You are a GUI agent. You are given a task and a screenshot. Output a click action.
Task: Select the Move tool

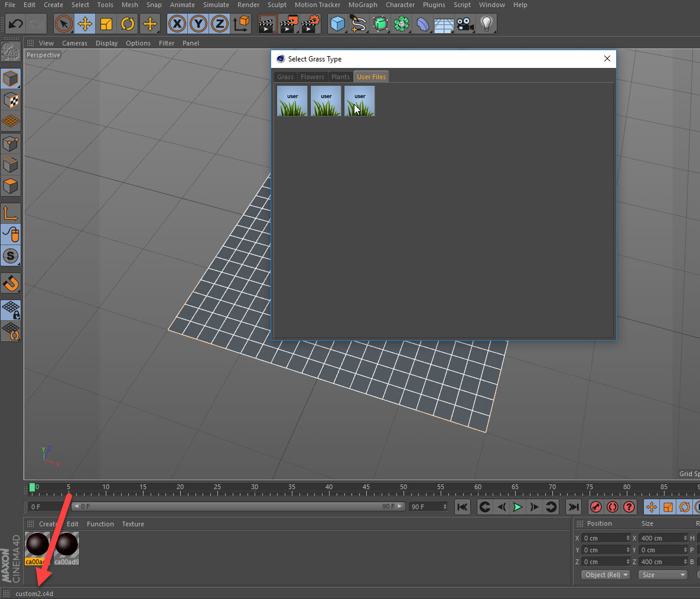(85, 24)
